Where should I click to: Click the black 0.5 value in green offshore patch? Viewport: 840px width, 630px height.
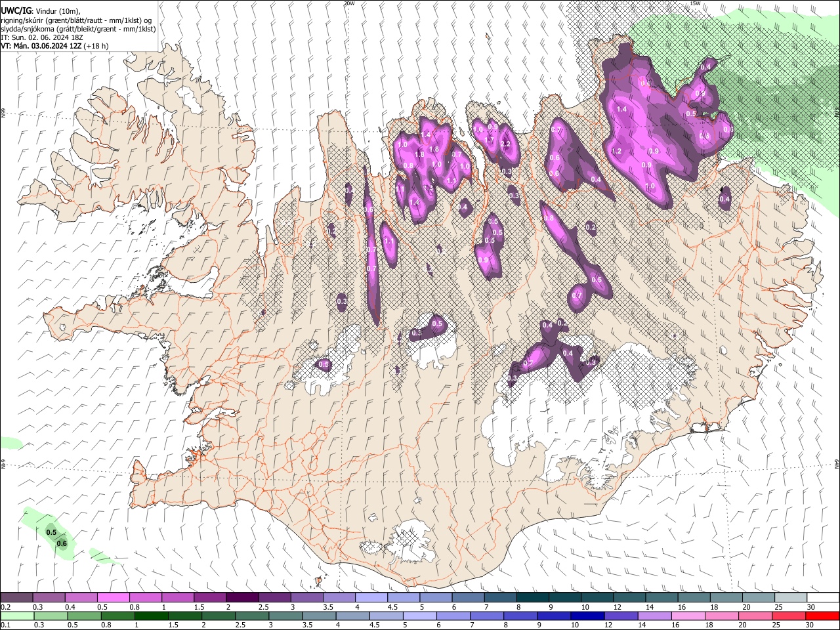pos(51,532)
